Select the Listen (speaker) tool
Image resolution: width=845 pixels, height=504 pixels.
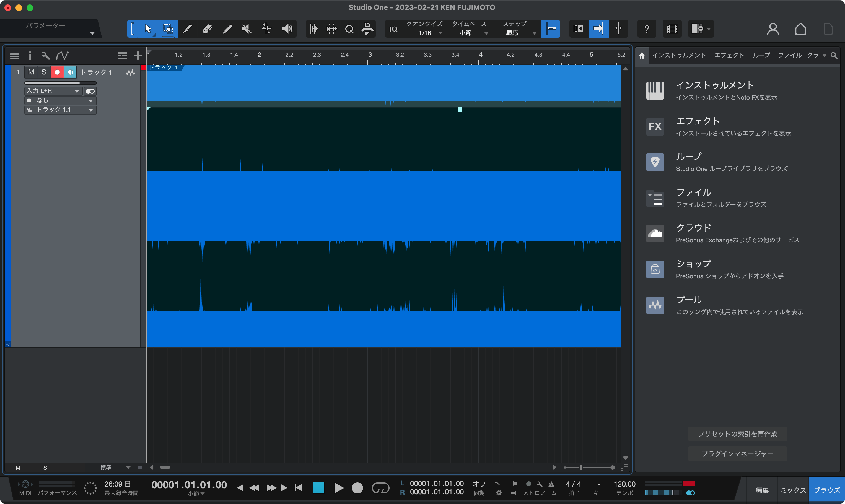287,29
